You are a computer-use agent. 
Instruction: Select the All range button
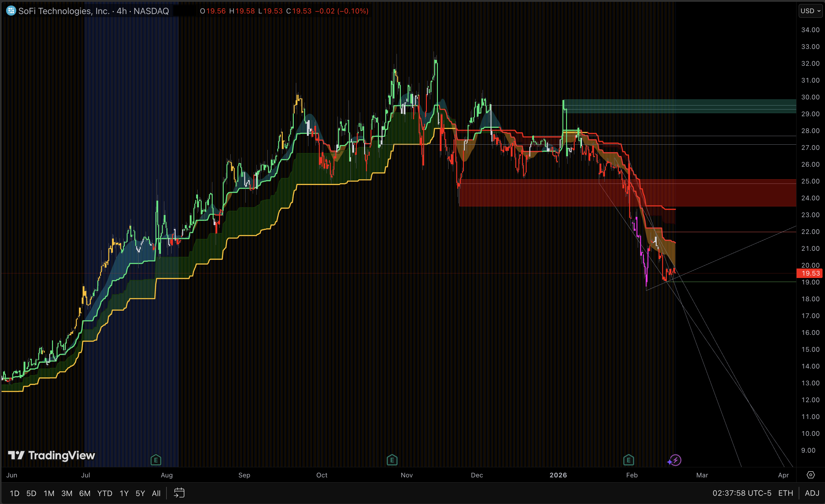(x=156, y=493)
